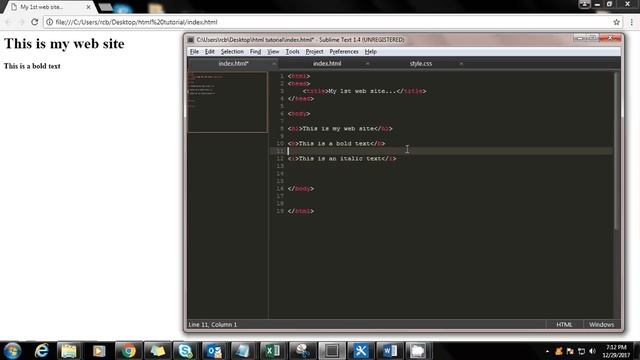Switch to the style.css tab
The image size is (640, 360).
[420, 64]
